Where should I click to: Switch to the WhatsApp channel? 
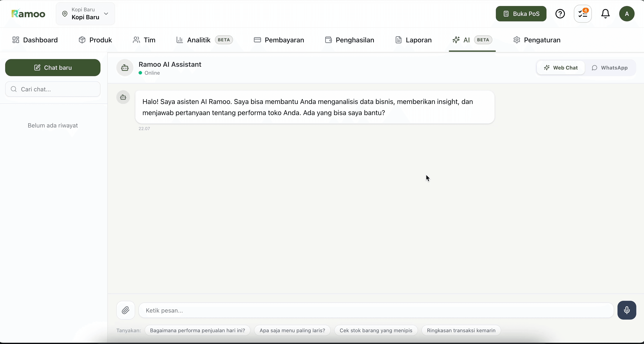click(x=610, y=68)
